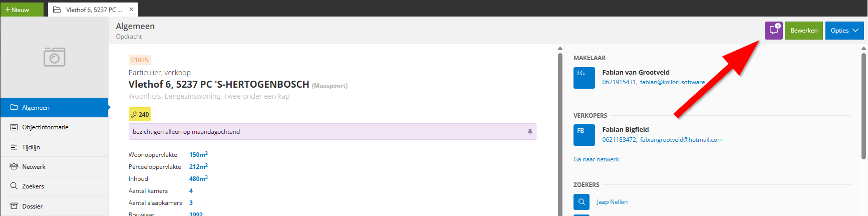Expand the Opties dropdown
This screenshot has width=868, height=216.
pyautogui.click(x=844, y=31)
